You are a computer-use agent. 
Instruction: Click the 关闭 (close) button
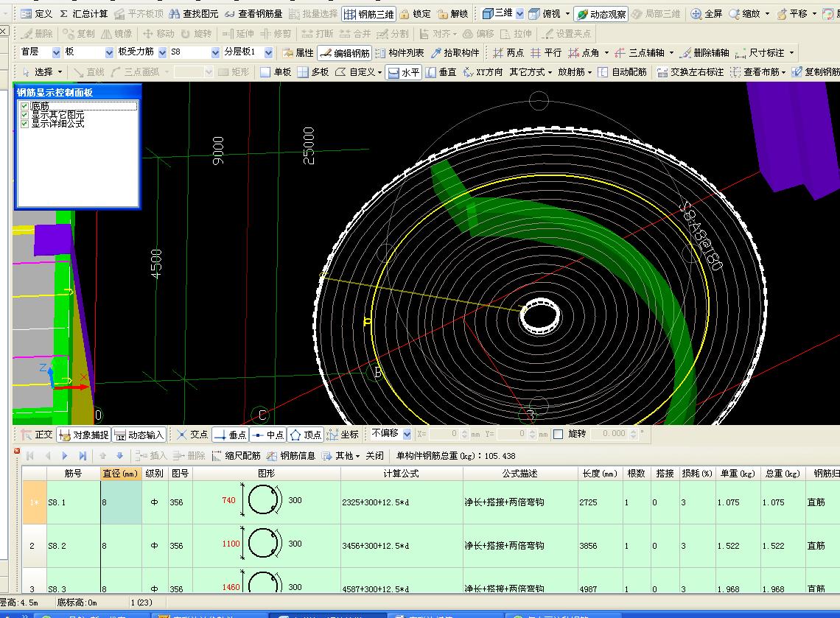[x=374, y=456]
